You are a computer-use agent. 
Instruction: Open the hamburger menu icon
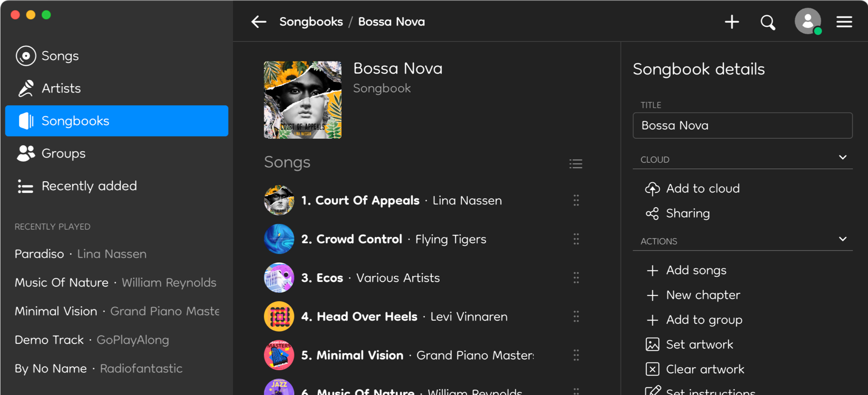tap(844, 22)
